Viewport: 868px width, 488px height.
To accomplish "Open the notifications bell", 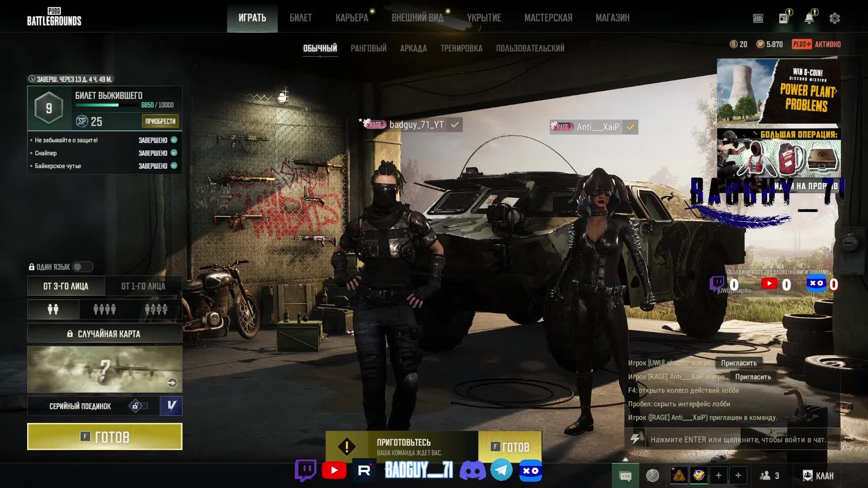I will [x=809, y=18].
